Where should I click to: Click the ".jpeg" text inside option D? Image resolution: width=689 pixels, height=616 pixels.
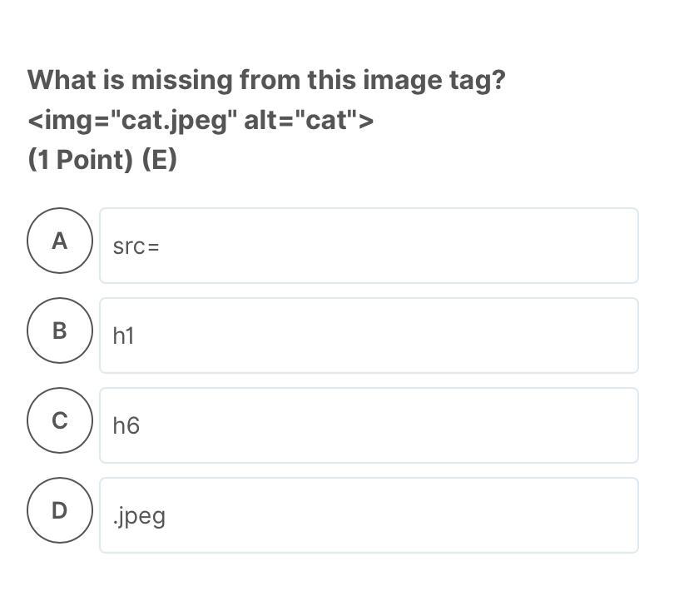click(x=139, y=516)
